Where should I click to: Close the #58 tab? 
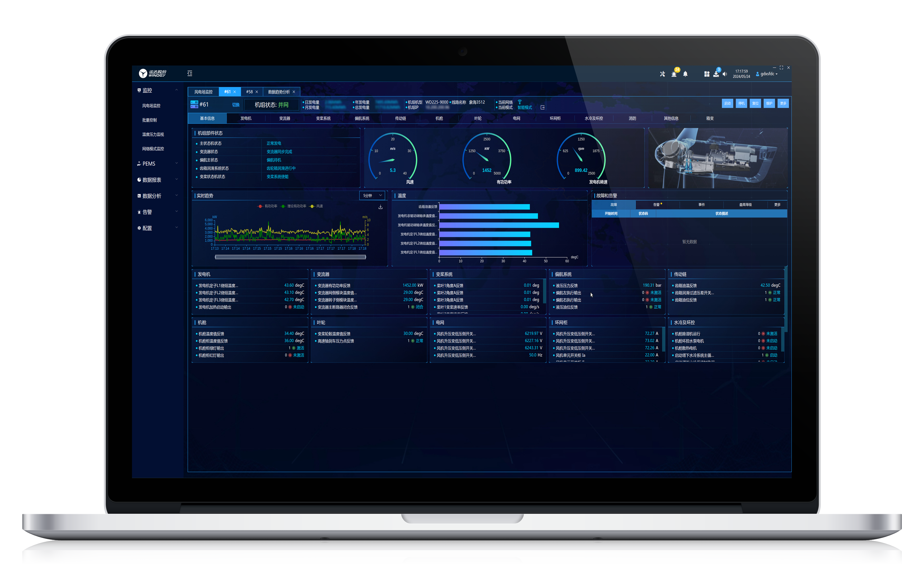point(257,92)
